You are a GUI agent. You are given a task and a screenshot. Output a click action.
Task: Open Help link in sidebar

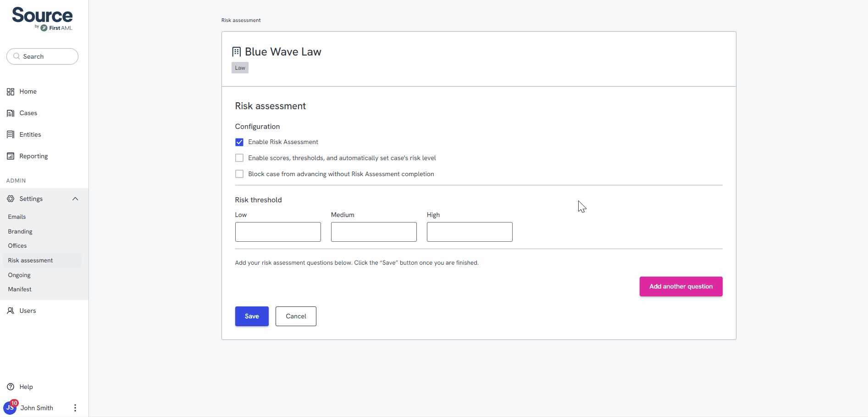click(26, 387)
